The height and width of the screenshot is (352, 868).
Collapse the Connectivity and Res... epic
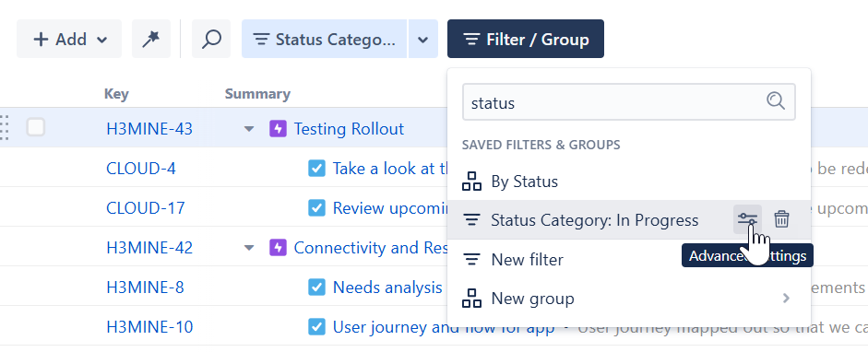click(249, 248)
